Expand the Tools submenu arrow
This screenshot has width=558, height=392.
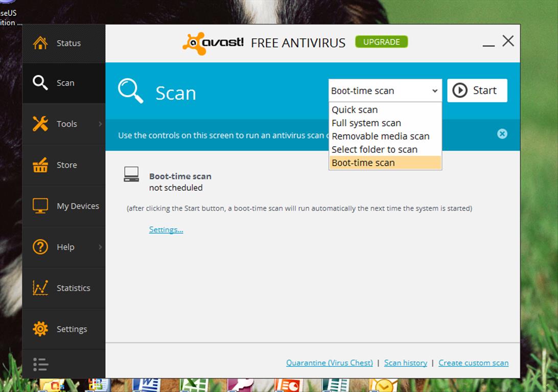(100, 124)
